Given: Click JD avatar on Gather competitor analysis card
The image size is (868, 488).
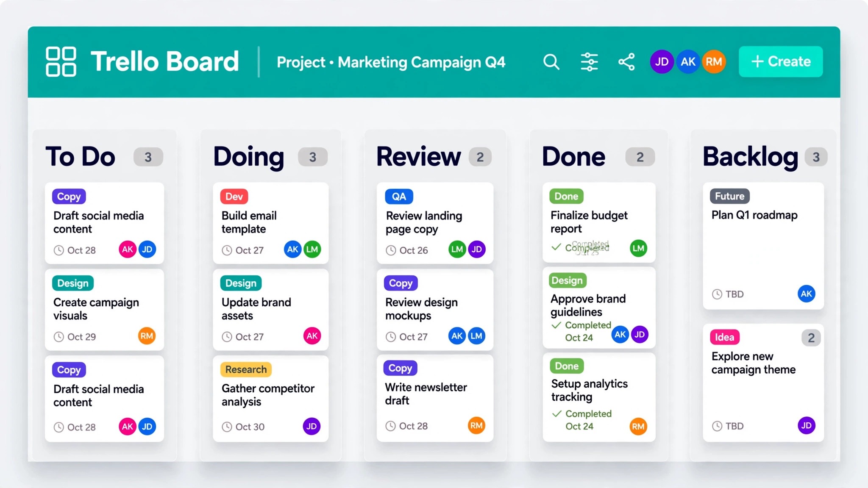Looking at the screenshot, I should point(312,426).
